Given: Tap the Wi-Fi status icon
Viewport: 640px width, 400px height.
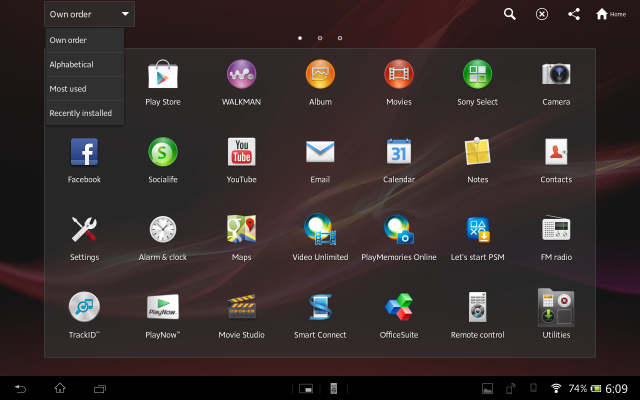Looking at the screenshot, I should click(556, 388).
